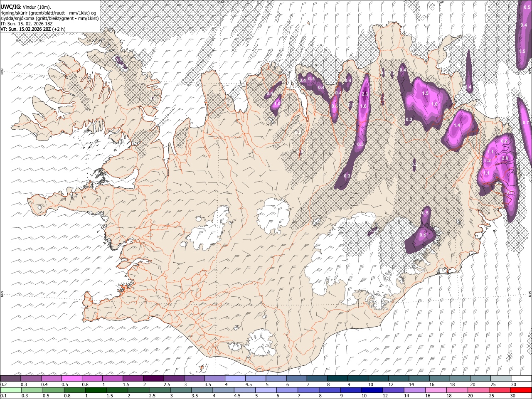Pick the deep navy 10 swatch in lower legend

pos(372,390)
